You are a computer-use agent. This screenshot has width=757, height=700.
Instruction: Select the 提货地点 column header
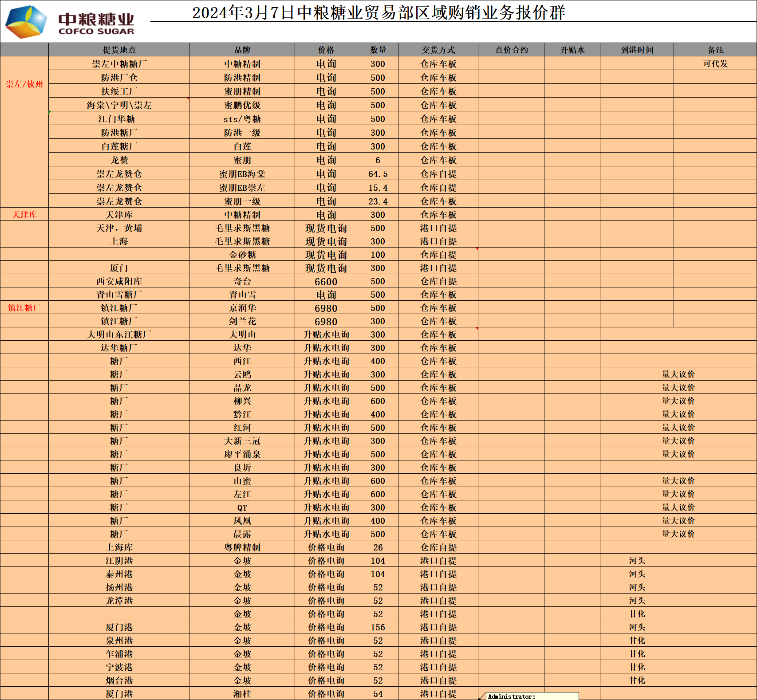coord(119,50)
